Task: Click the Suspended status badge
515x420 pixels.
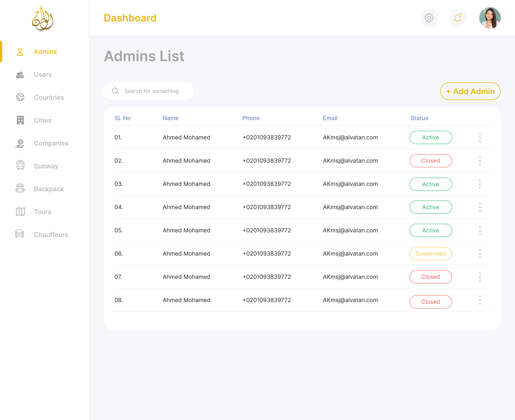Action: tap(431, 254)
